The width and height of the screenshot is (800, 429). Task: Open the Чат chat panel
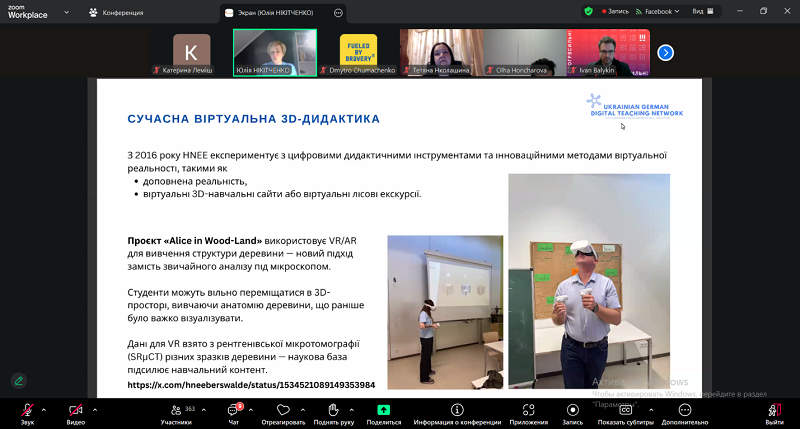coord(234,412)
